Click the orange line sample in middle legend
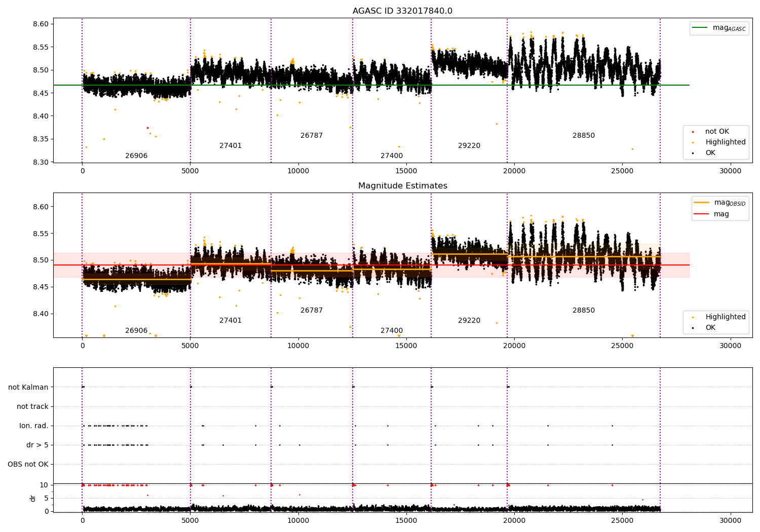The height and width of the screenshot is (532, 760). click(702, 203)
